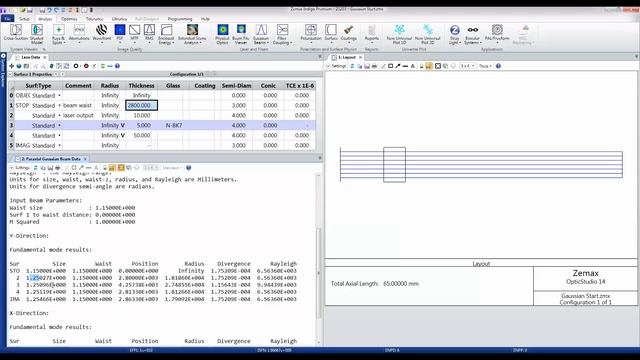The image size is (640, 360).
Task: Switch to the Tolerance ribbon tab
Action: click(x=94, y=19)
